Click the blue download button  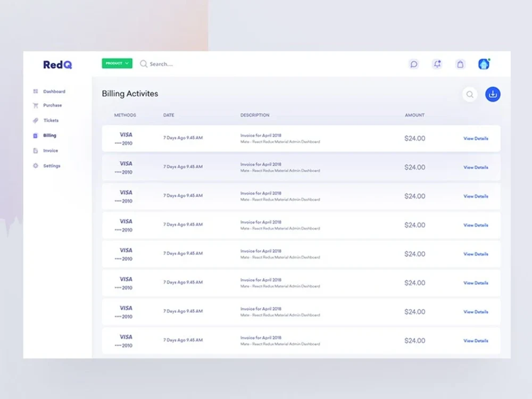coord(493,94)
